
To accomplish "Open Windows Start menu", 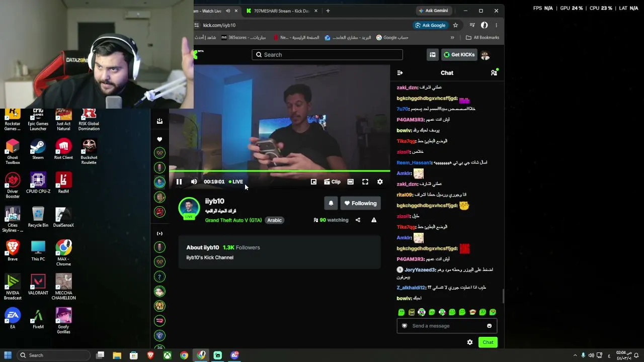I will [x=8, y=355].
